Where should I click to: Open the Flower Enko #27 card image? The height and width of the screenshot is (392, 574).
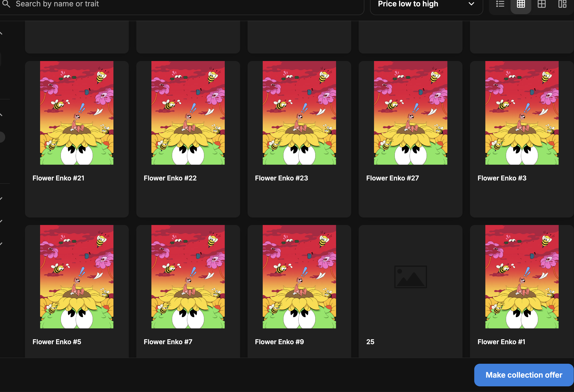point(410,113)
